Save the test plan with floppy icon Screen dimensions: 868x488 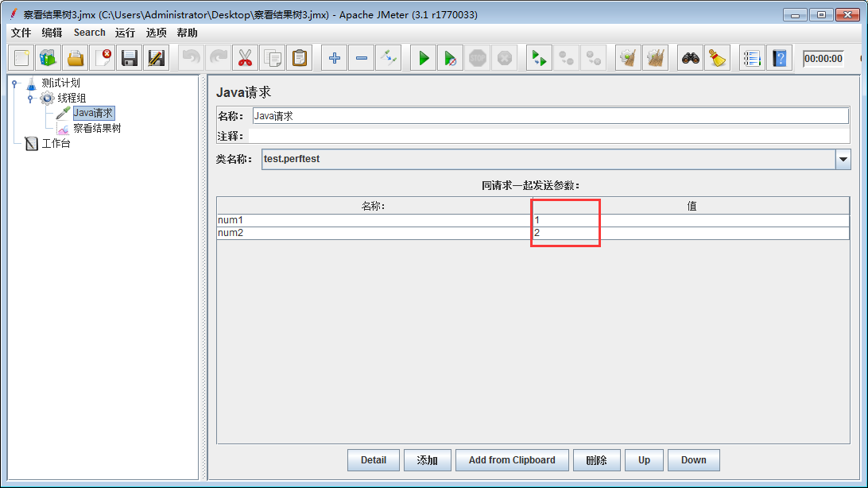(x=130, y=58)
